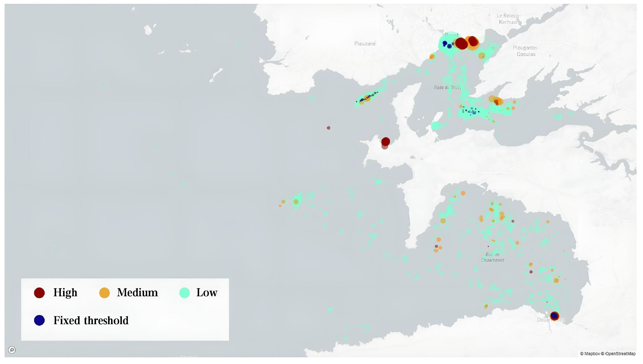Screen dimensions: 643x364
Task: Click the navy Fixed threshold legend swatch
Action: click(39, 320)
